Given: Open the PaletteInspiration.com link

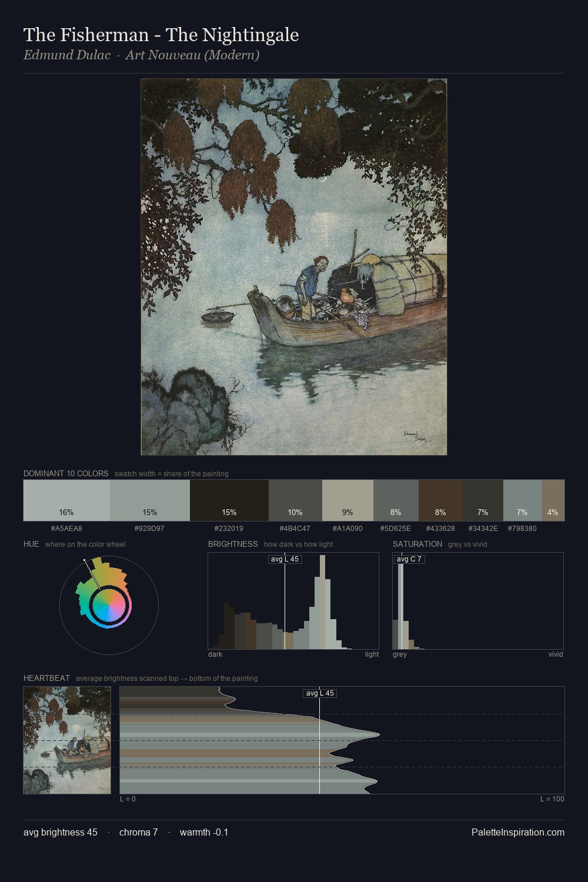Looking at the screenshot, I should point(518,833).
